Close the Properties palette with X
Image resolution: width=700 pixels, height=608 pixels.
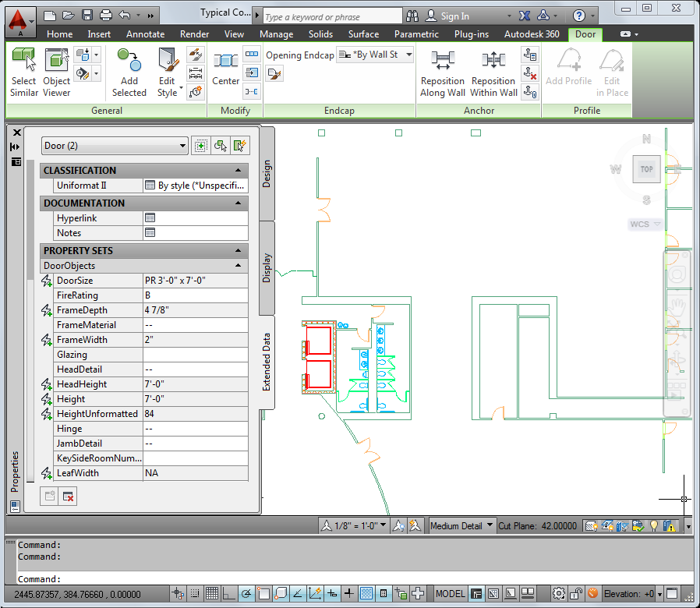(17, 133)
